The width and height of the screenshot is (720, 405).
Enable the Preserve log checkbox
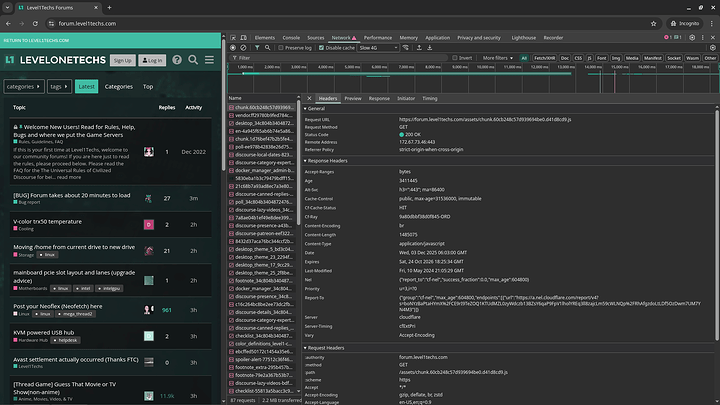tap(281, 47)
